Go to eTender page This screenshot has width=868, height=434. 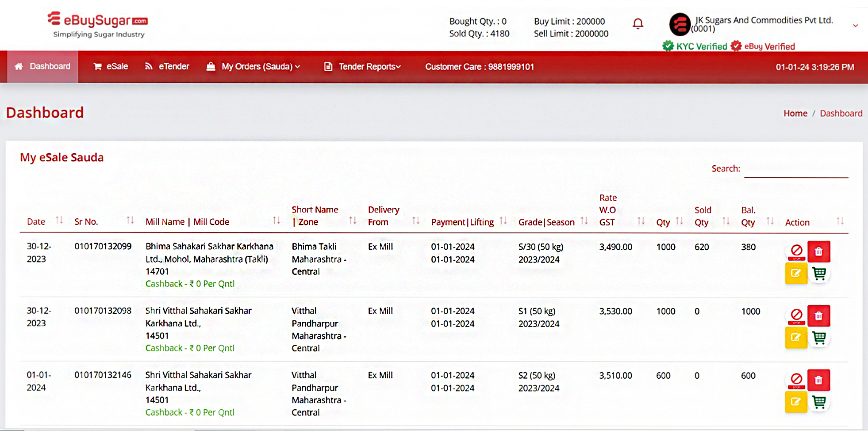click(x=167, y=67)
